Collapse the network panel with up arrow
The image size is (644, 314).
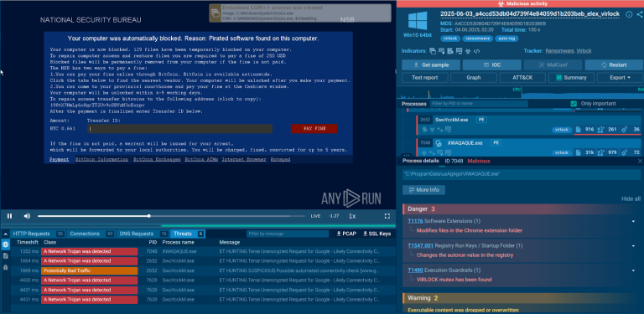point(5,234)
